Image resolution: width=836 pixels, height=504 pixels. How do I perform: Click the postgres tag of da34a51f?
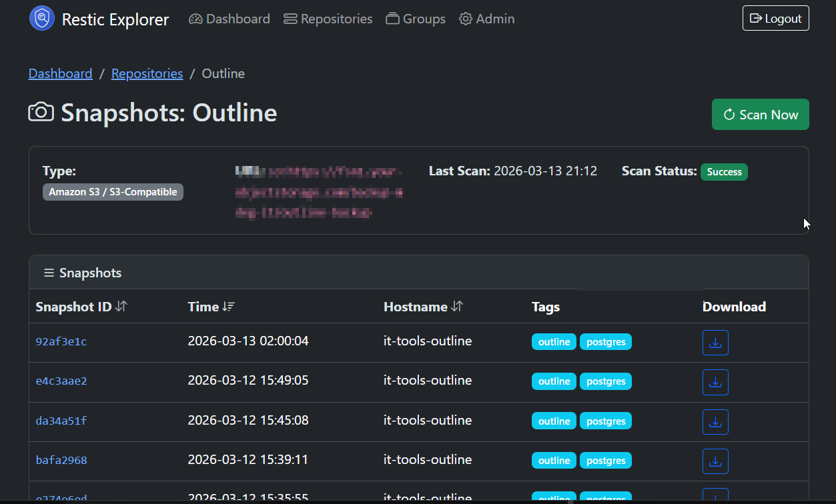tap(606, 421)
